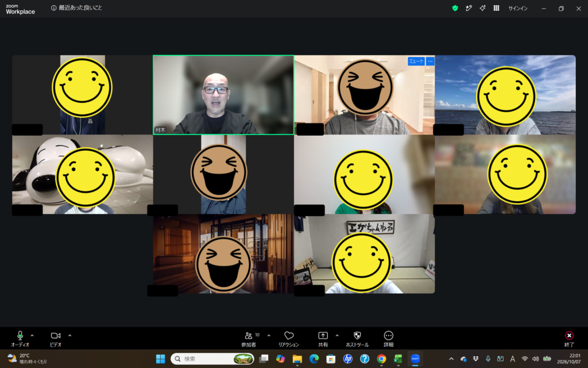Expand the video options chevron
This screenshot has height=368, width=588.
tap(69, 335)
